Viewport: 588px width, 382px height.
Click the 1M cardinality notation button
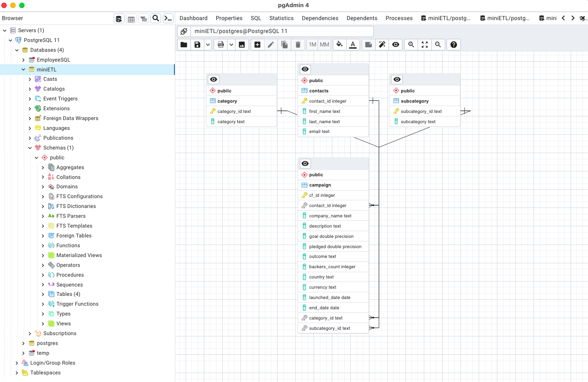312,44
